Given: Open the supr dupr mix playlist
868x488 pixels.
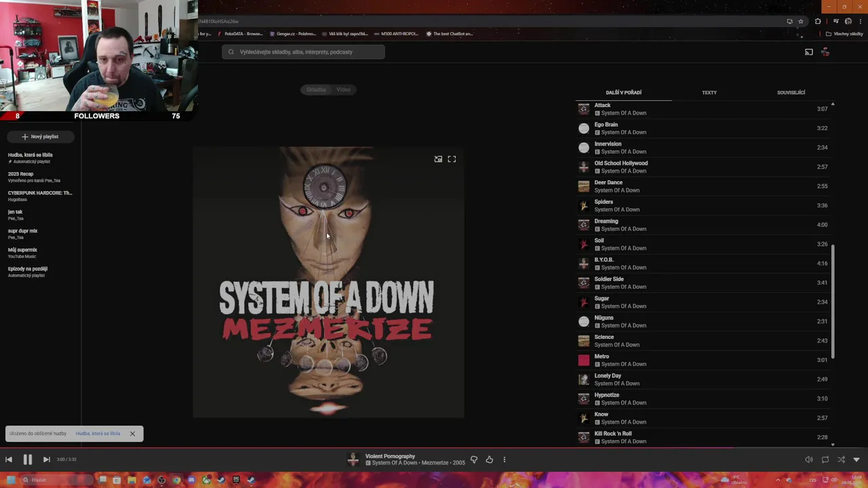Looking at the screenshot, I should coord(40,234).
